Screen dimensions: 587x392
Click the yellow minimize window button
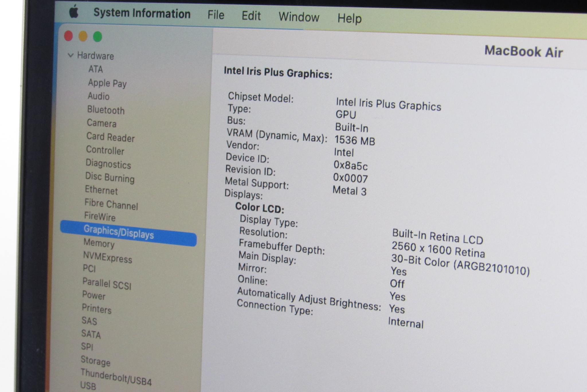pyautogui.click(x=83, y=36)
